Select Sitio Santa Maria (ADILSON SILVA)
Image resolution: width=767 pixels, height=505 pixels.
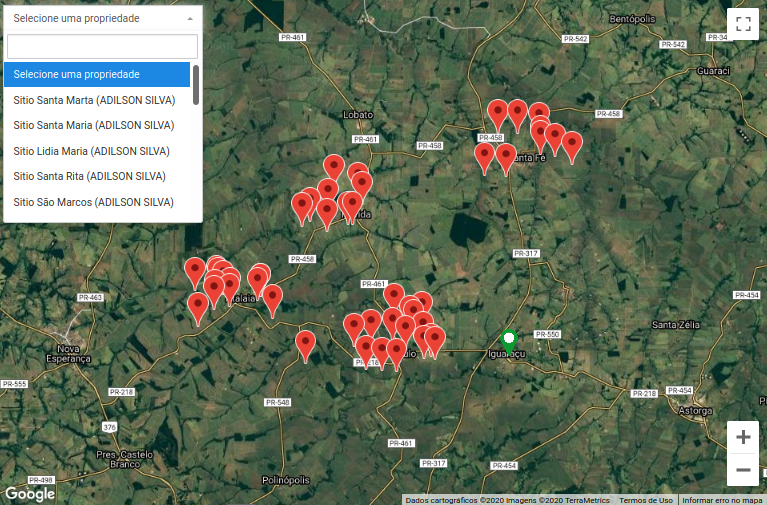coord(97,125)
